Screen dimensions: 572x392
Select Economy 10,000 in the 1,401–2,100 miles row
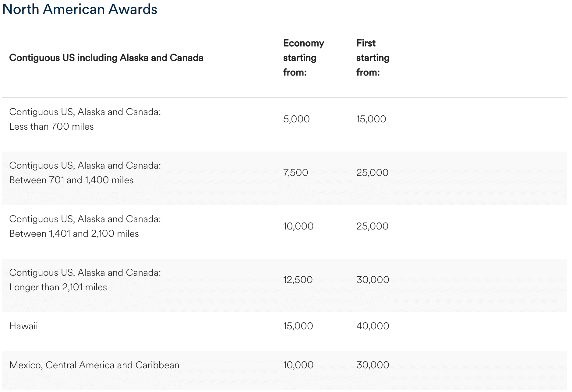pyautogui.click(x=298, y=226)
